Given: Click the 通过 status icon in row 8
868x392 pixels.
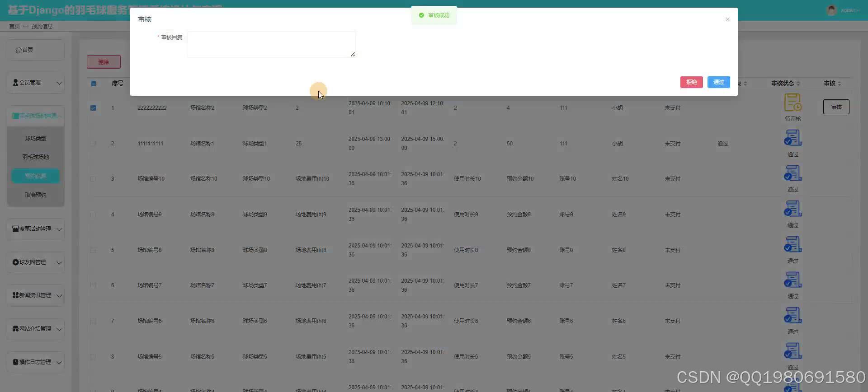Looking at the screenshot, I should point(793,351).
